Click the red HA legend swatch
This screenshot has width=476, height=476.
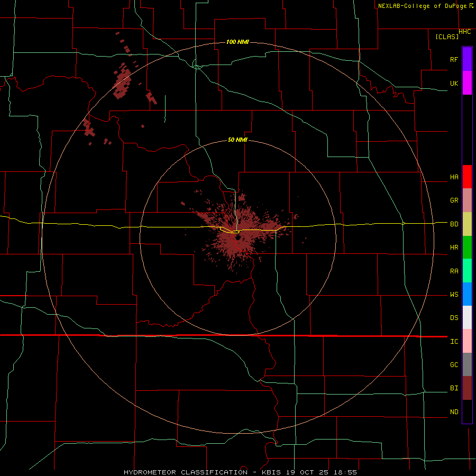[x=467, y=177]
